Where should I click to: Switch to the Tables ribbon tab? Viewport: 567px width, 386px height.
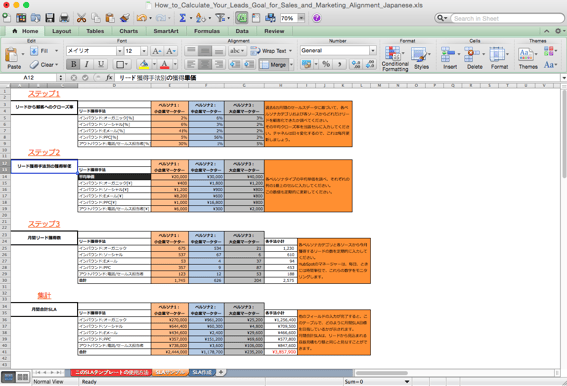pyautogui.click(x=95, y=31)
